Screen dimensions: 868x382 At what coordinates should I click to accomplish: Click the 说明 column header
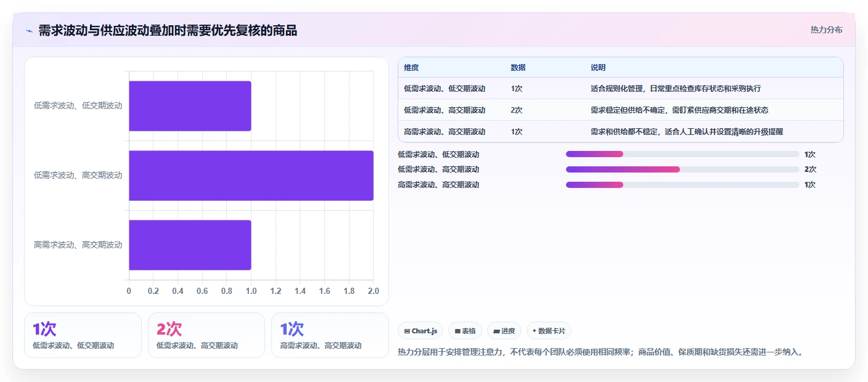[598, 68]
